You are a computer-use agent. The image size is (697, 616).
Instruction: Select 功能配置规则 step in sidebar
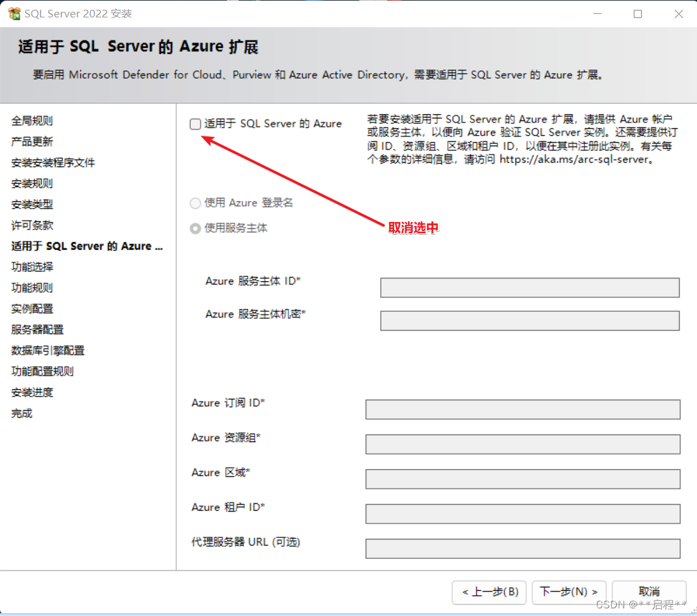(42, 371)
